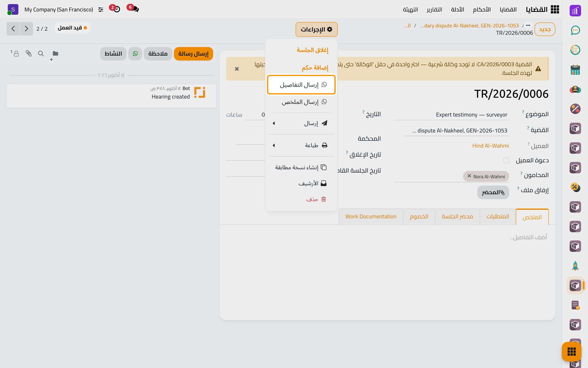
Task: Choose إضافة حكم from the menu
Action: tap(315, 67)
